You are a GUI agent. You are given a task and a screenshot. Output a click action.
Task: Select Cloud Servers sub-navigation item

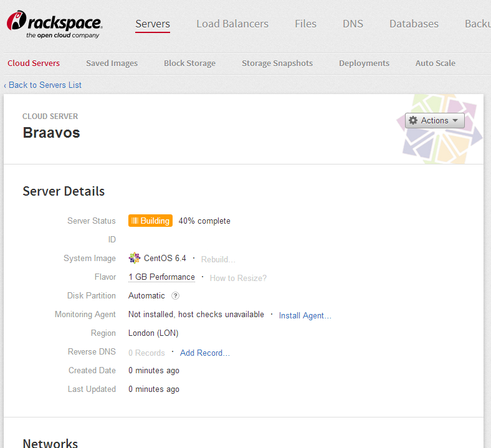[34, 63]
